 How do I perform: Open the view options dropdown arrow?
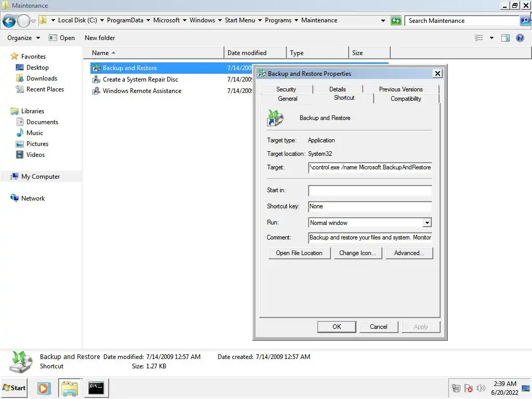491,37
